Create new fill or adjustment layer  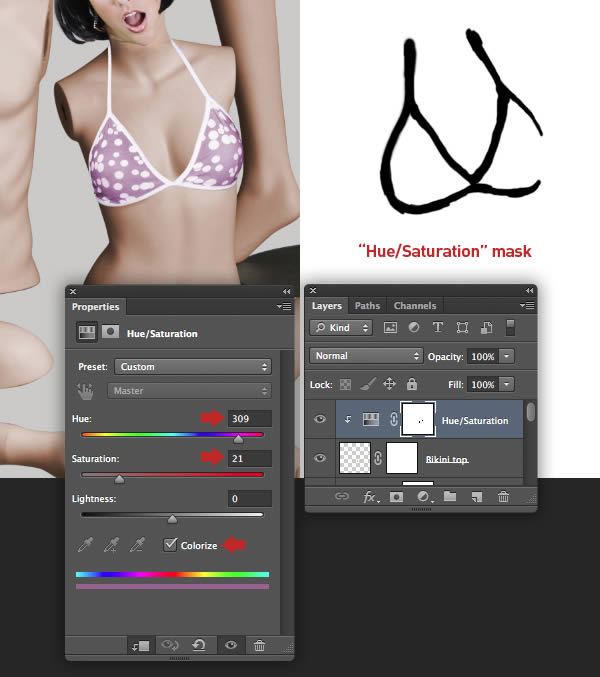(x=424, y=497)
